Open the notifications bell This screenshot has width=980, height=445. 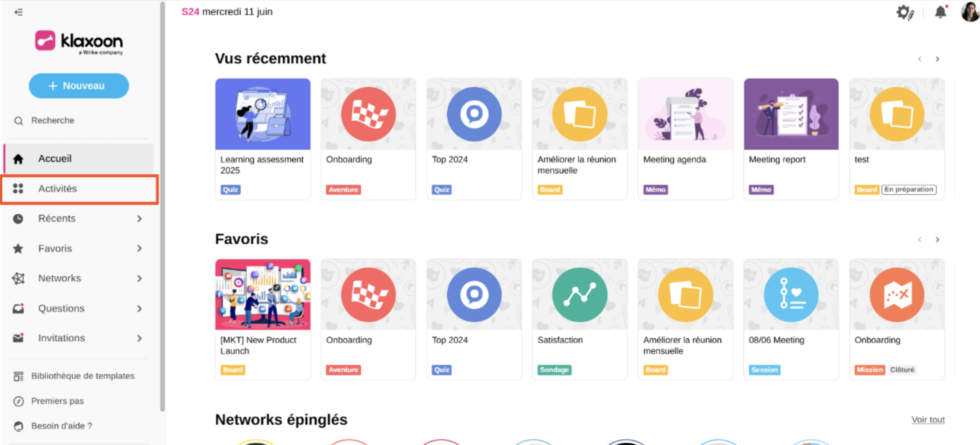pyautogui.click(x=941, y=12)
